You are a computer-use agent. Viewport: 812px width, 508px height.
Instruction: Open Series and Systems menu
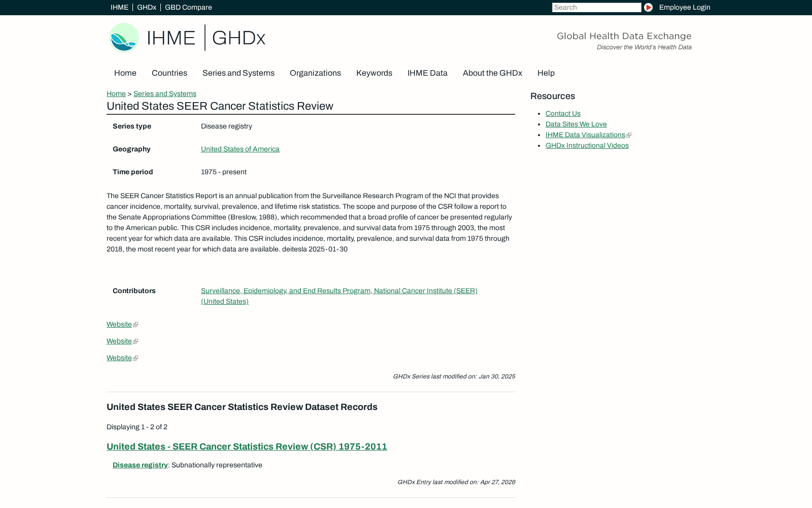point(239,73)
